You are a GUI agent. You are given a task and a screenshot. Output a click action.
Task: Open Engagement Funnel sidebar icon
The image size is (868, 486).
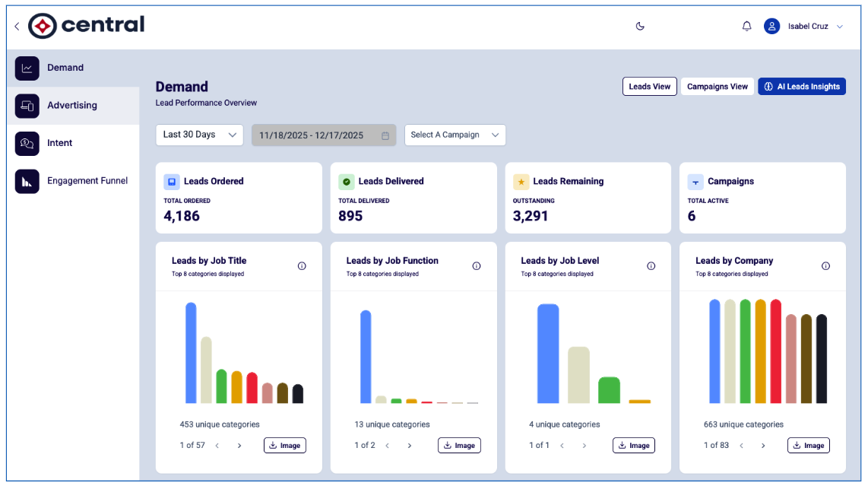(x=27, y=181)
